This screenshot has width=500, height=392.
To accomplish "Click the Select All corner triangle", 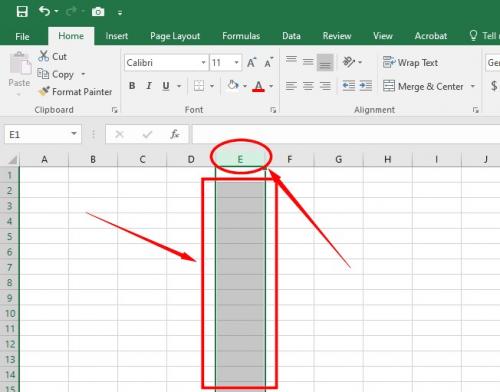I will (12, 160).
